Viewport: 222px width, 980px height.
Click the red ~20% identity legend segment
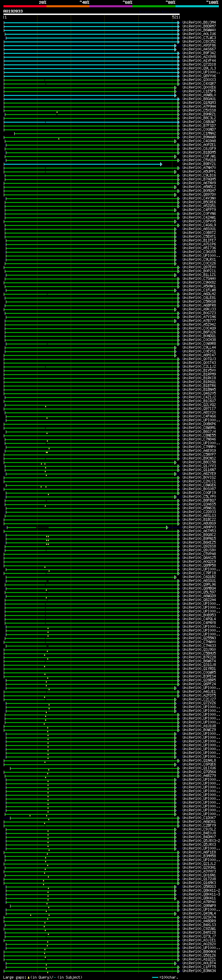25,6
